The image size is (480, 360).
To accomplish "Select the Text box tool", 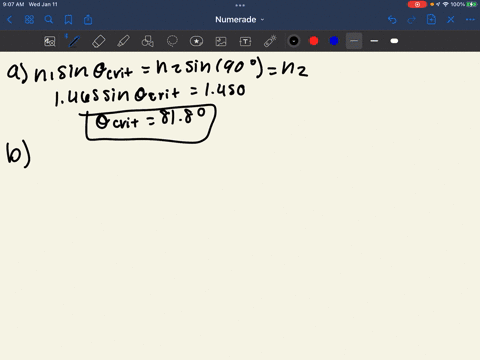I will click(245, 41).
